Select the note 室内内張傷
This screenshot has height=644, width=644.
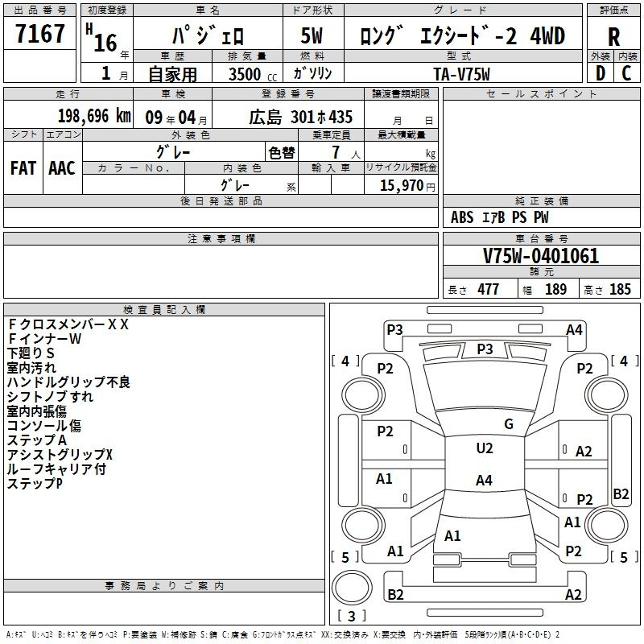[x=37, y=411]
